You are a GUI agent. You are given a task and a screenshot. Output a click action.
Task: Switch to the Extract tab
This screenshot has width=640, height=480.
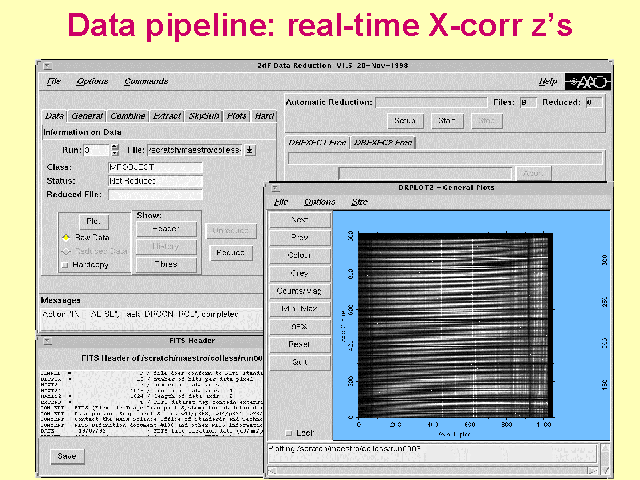pyautogui.click(x=168, y=116)
